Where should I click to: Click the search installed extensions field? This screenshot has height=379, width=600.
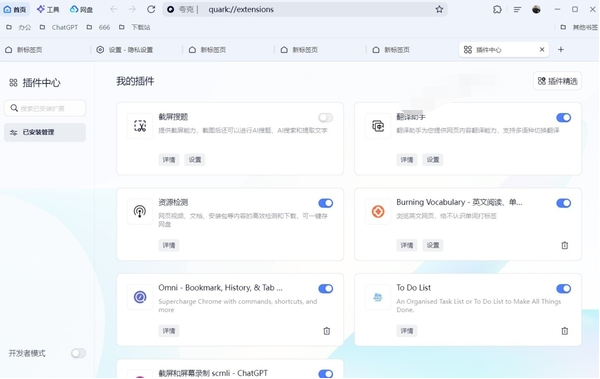(x=45, y=108)
